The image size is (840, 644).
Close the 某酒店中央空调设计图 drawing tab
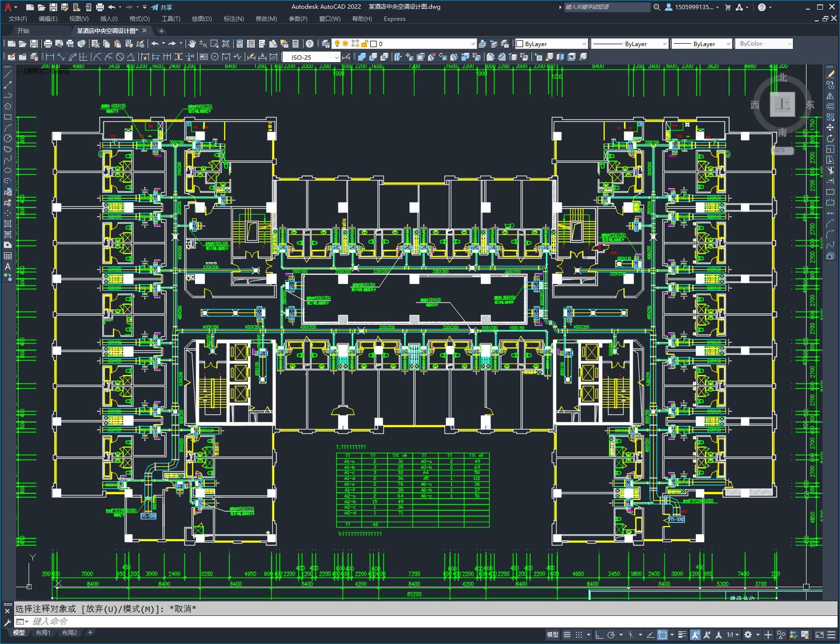tap(144, 31)
